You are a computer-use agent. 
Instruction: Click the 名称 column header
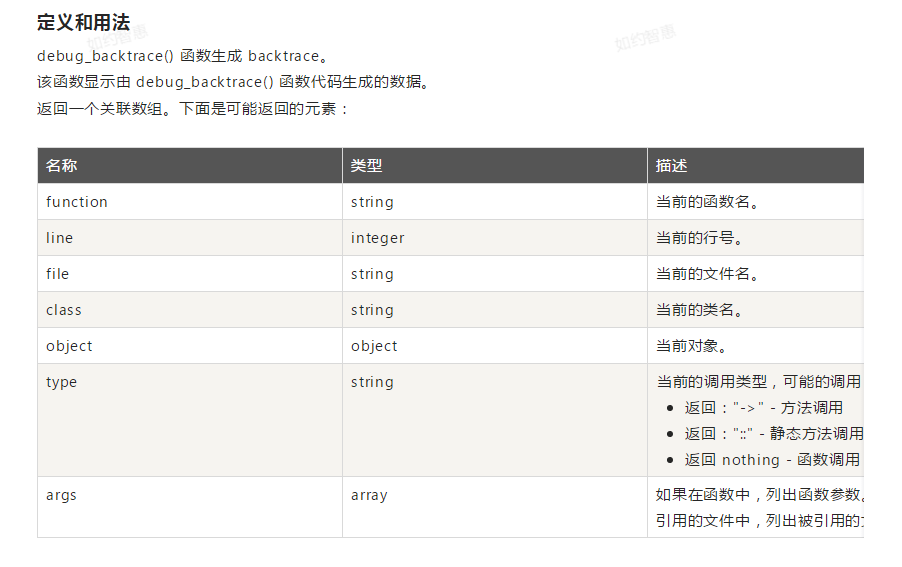coord(61,166)
